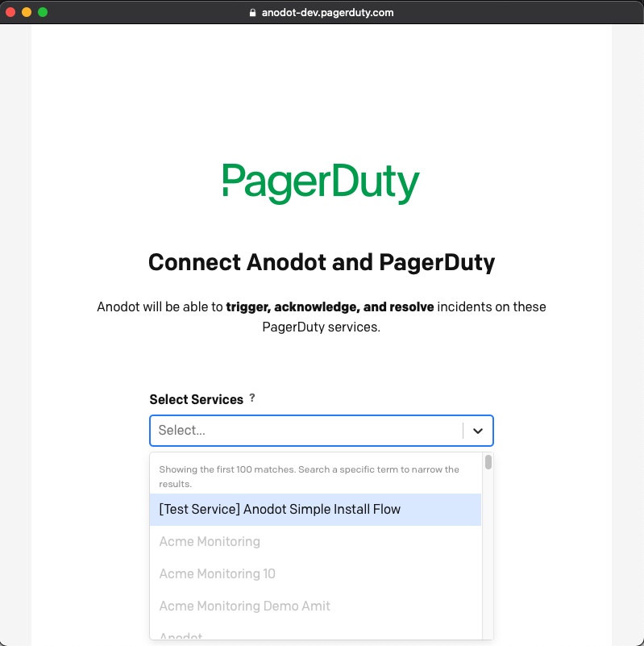Open the Select Services dropdown arrow

coord(478,431)
